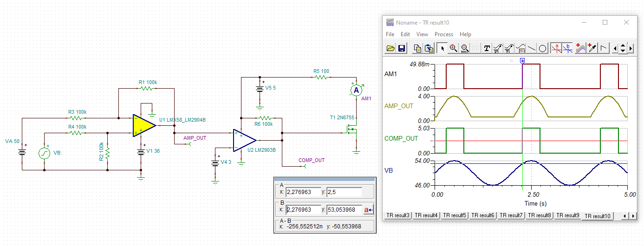Click cursor A x-value field
The width and height of the screenshot is (644, 246).
point(304,192)
